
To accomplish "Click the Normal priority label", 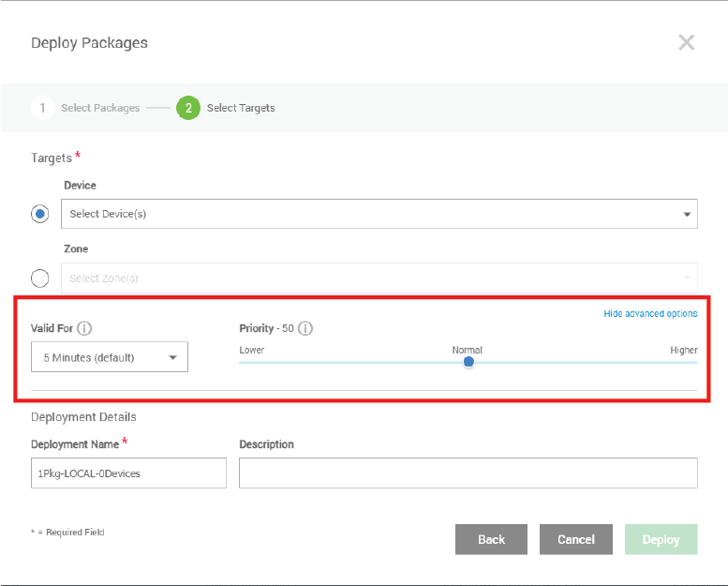I will coord(468,350).
